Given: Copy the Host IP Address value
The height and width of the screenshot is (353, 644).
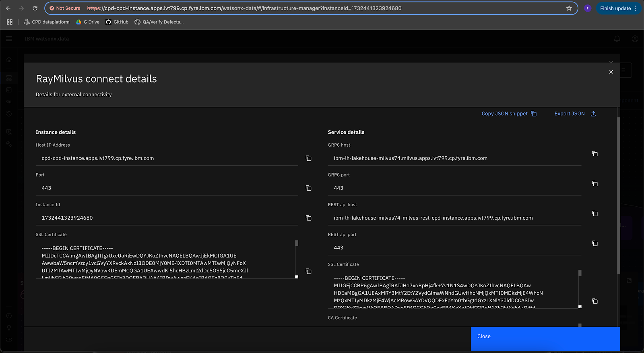Looking at the screenshot, I should pos(309,158).
